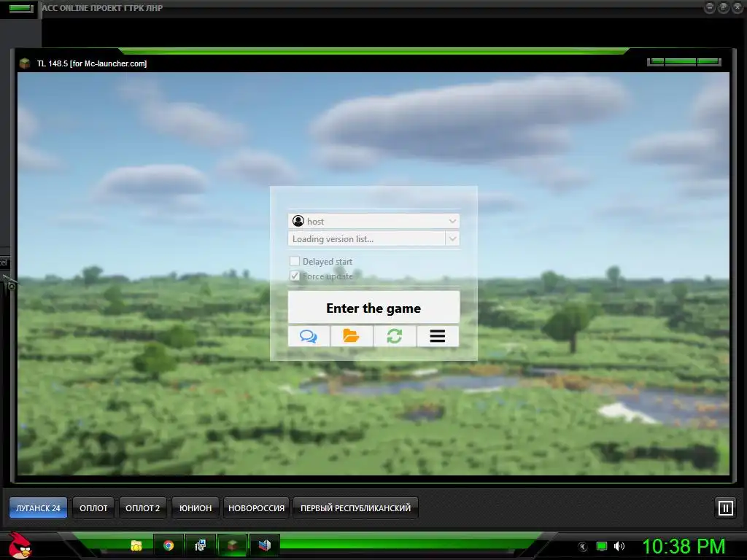The width and height of the screenshot is (747, 560).
Task: Click the account avatar icon next to host
Action: pyautogui.click(x=298, y=221)
